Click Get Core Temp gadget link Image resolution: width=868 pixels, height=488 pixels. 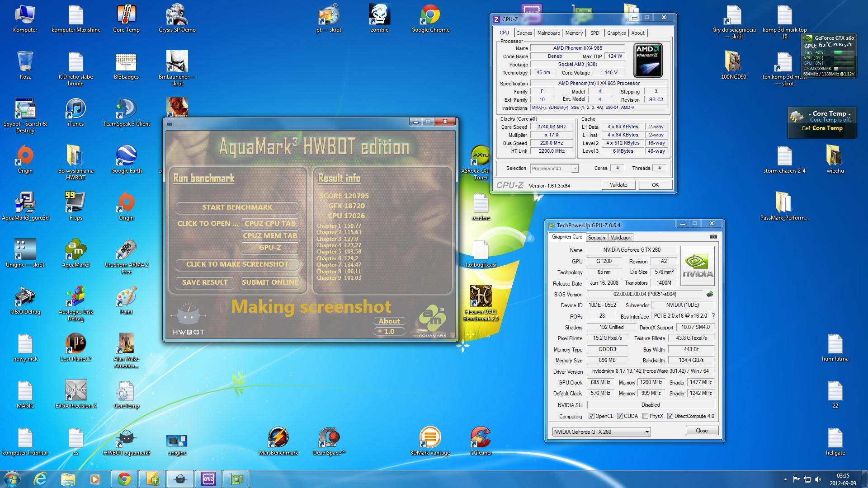pyautogui.click(x=822, y=128)
